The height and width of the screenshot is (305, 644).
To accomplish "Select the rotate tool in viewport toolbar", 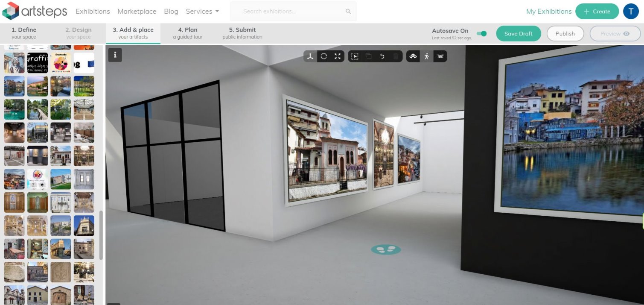I will 324,56.
